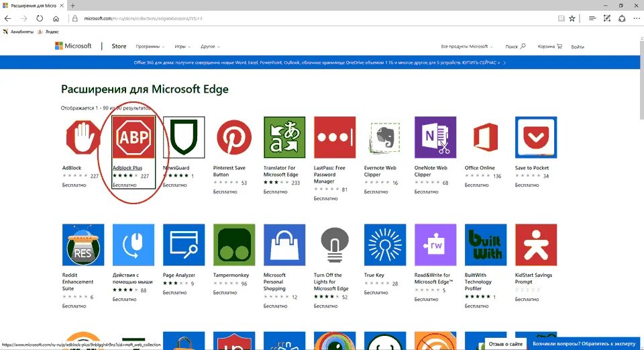644x350 pixels.
Task: Open the AdBlock hand icon extension
Action: click(83, 137)
